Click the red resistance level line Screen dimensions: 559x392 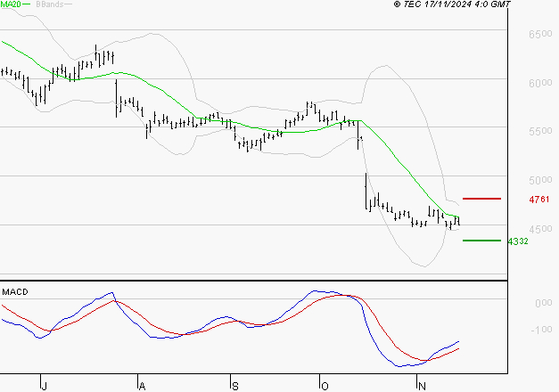[481, 199]
